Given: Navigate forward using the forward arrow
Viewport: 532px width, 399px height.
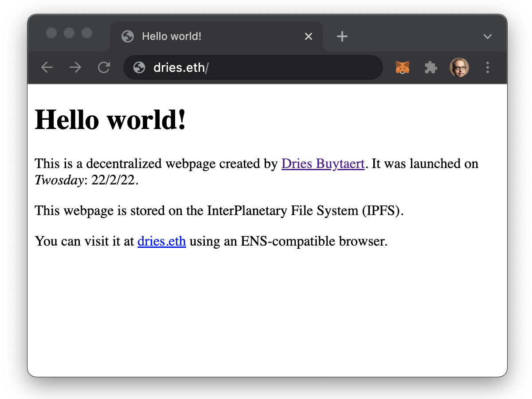Looking at the screenshot, I should click(75, 67).
